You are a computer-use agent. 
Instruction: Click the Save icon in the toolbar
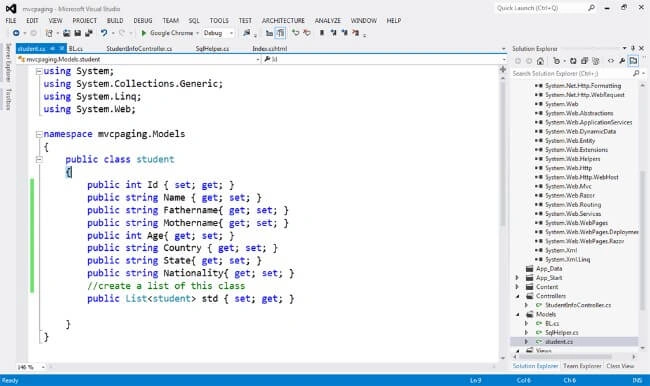tap(77, 33)
